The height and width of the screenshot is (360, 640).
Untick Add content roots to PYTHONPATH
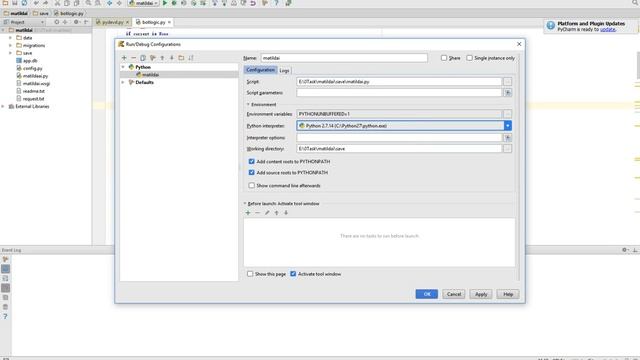251,162
